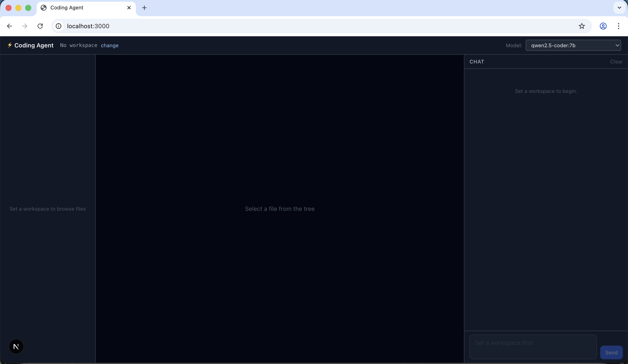
Task: Open the browser three-dot menu
Action: 619,26
